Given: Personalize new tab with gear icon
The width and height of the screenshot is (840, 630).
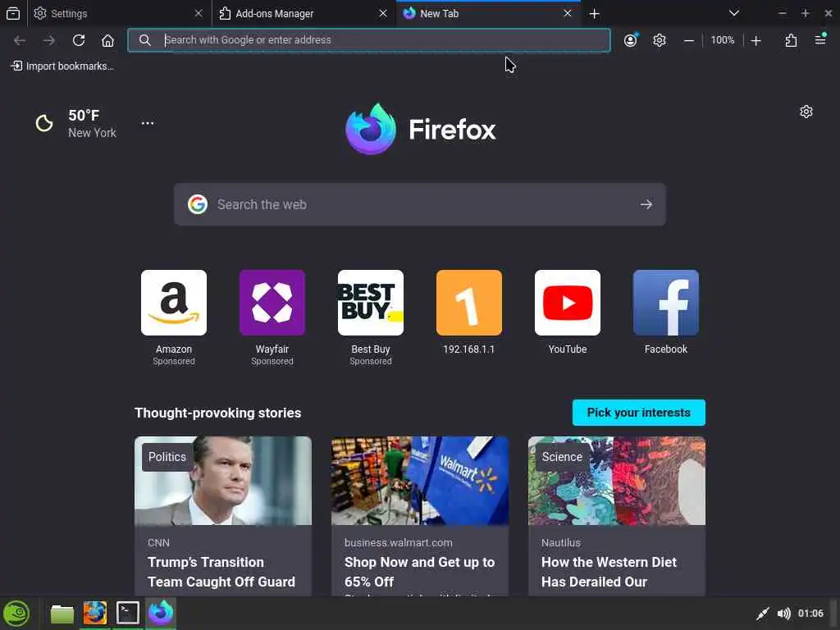Looking at the screenshot, I should point(806,112).
